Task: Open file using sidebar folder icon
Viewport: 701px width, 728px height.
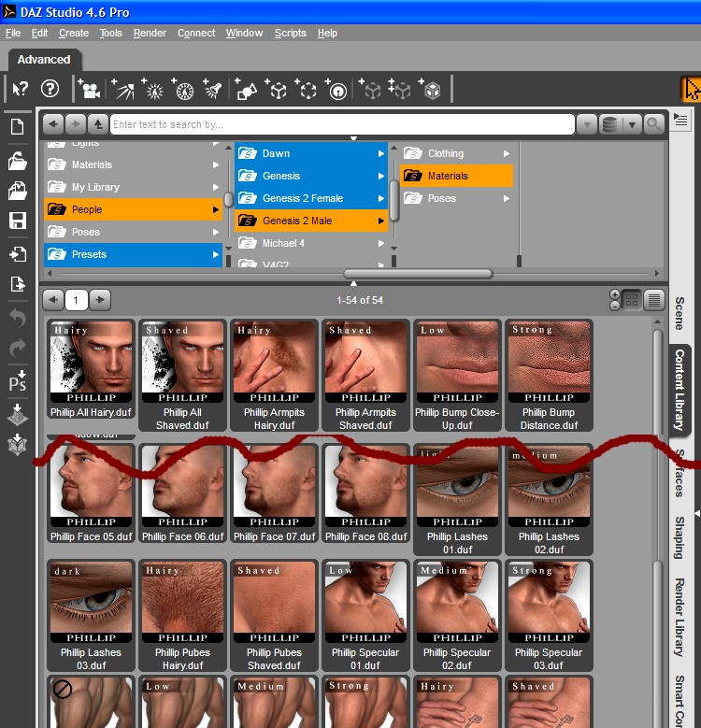Action: [x=18, y=161]
